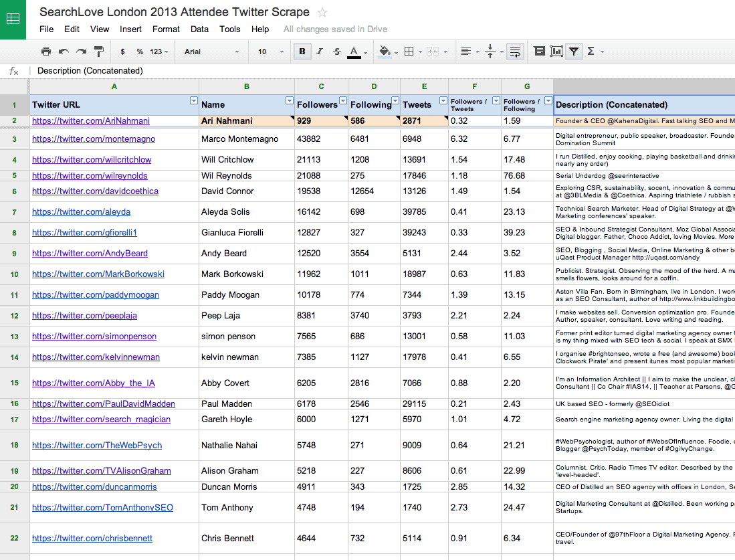735x560 pixels.
Task: Select row 10 header
Action: point(15,274)
